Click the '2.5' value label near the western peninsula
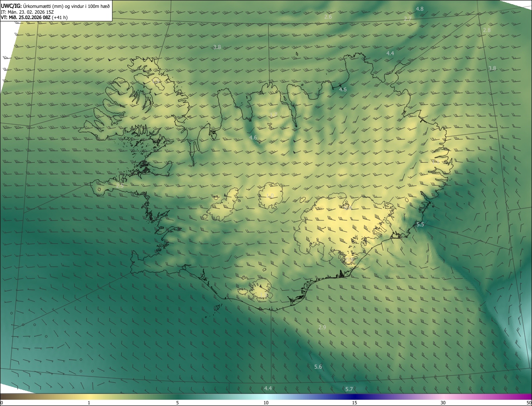This screenshot has height=406, width=532. pyautogui.click(x=120, y=186)
